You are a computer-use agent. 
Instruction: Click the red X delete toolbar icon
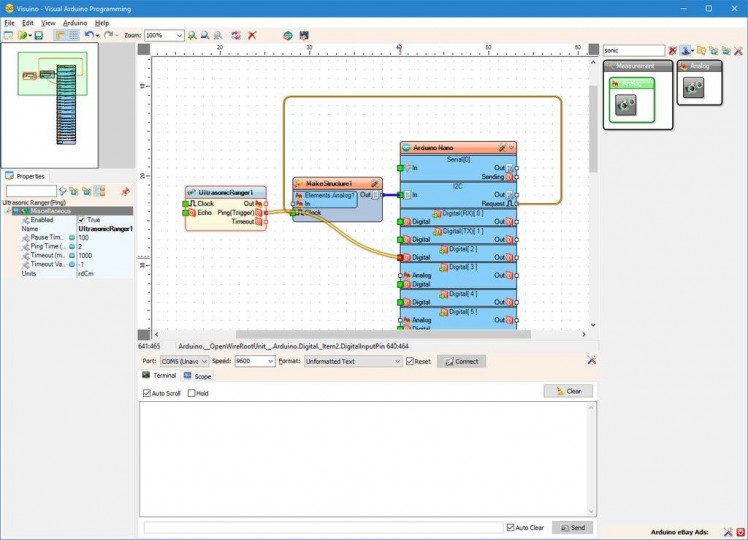pyautogui.click(x=252, y=35)
